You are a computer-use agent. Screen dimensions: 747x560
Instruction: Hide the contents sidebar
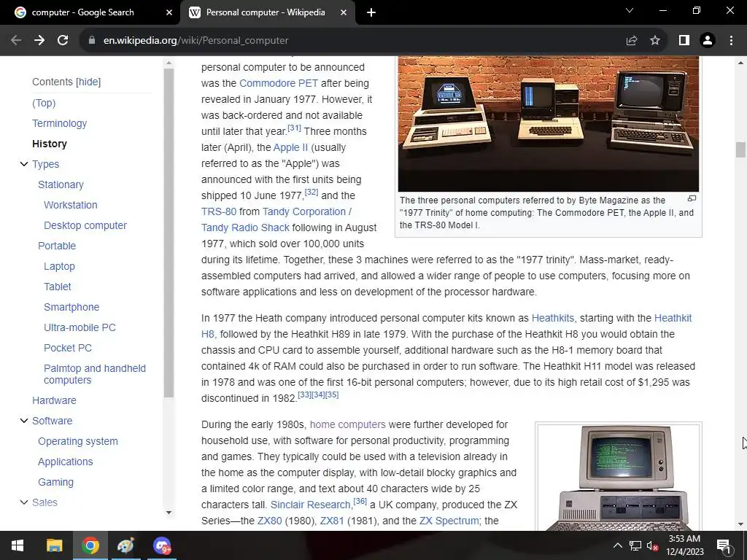coord(88,82)
